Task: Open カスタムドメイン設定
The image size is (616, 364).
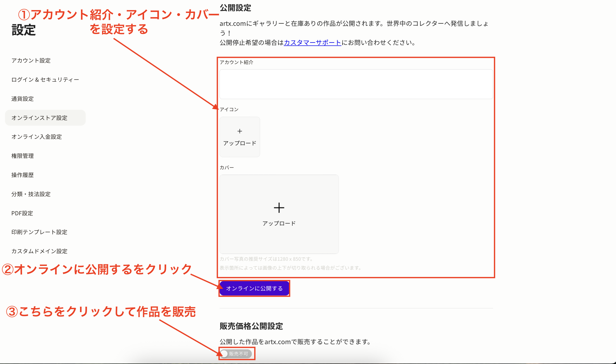Action: point(39,251)
